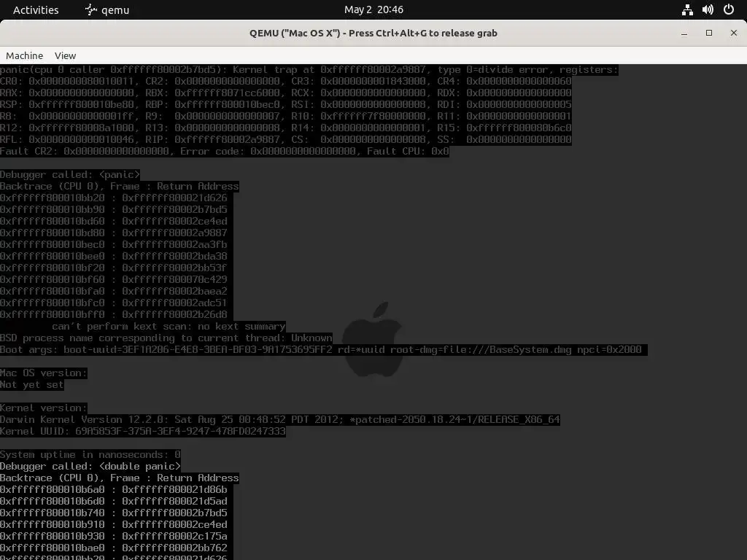Open the clock showing May 2 20:46
The height and width of the screenshot is (560, 747).
point(373,9)
